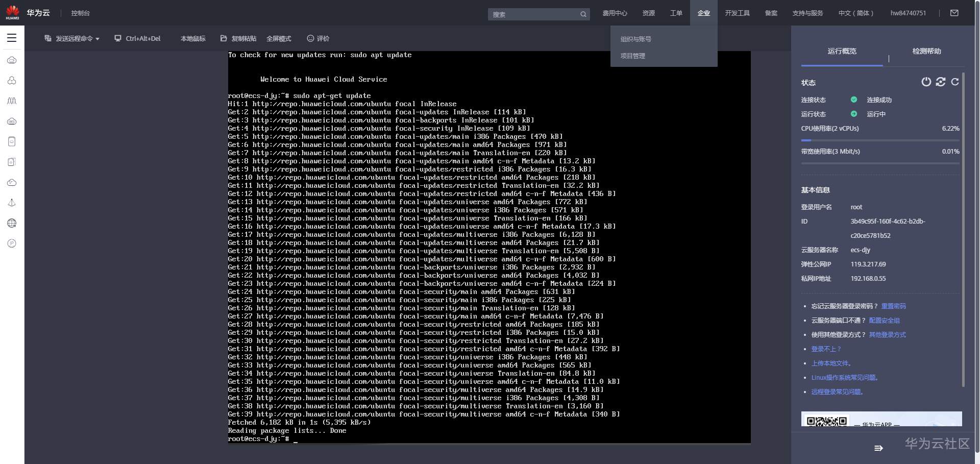Open the hamburger service list menu
This screenshot has width=980, height=464.
12,38
